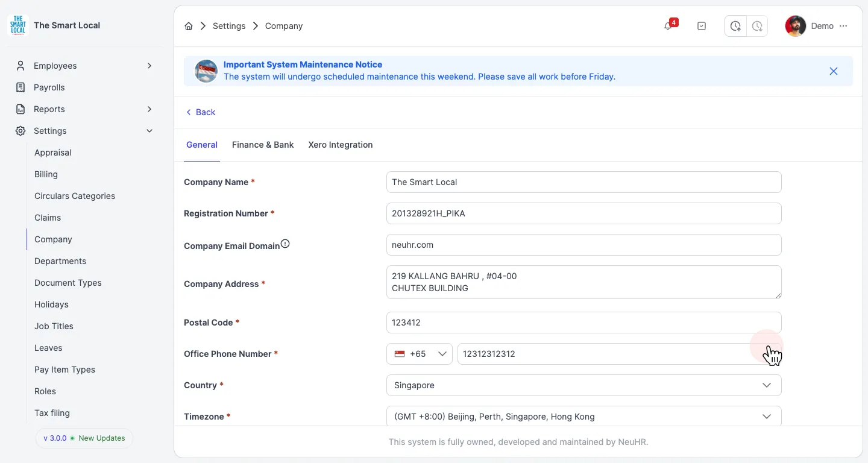Open Document Types settings
This screenshot has width=868, height=463.
pos(68,283)
